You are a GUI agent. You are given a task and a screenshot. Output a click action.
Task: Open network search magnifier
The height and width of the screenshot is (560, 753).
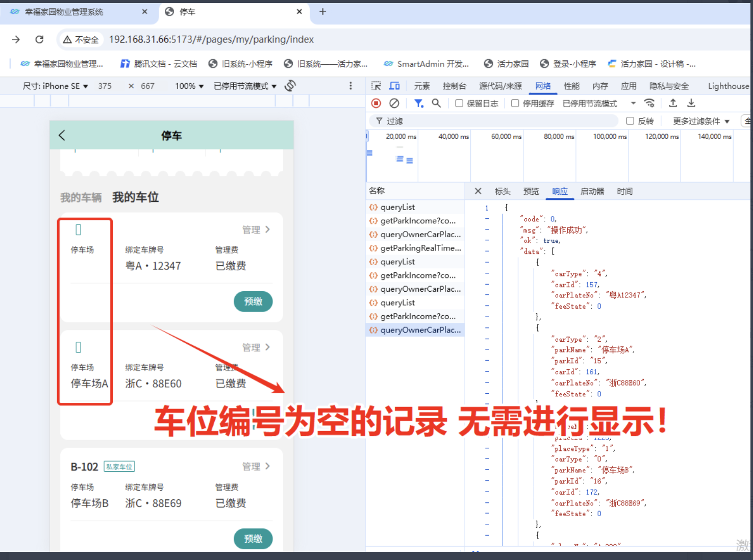point(436,104)
